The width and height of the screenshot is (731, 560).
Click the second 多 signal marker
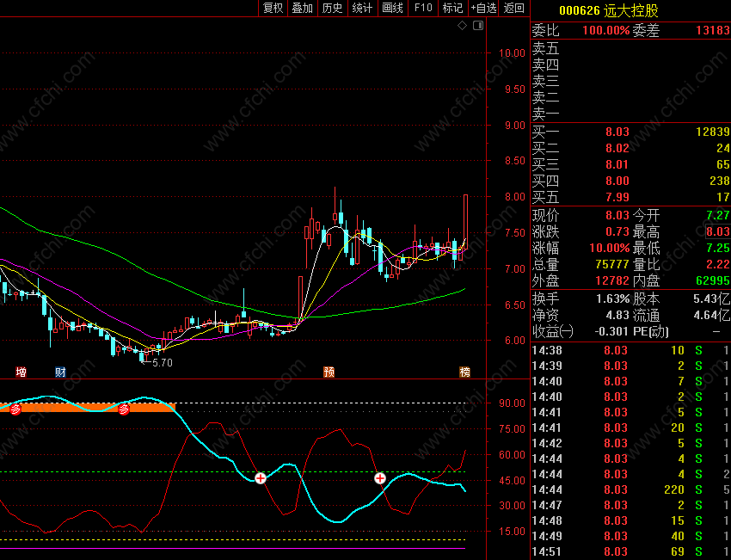click(124, 409)
